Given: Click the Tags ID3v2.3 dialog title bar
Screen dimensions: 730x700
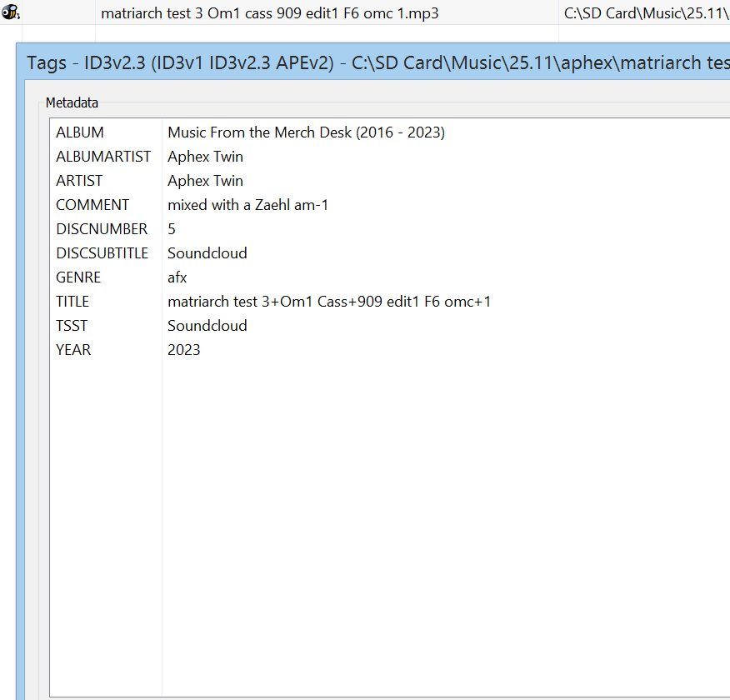Looking at the screenshot, I should [x=375, y=62].
